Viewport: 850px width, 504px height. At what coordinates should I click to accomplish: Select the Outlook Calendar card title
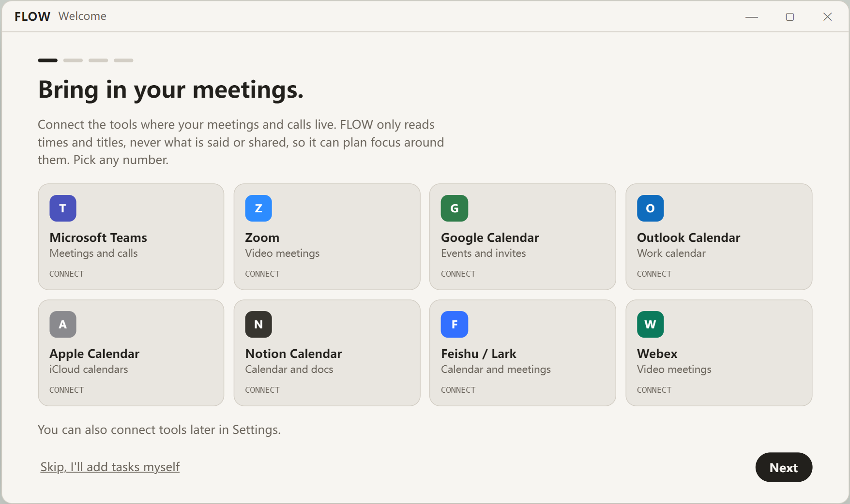689,237
